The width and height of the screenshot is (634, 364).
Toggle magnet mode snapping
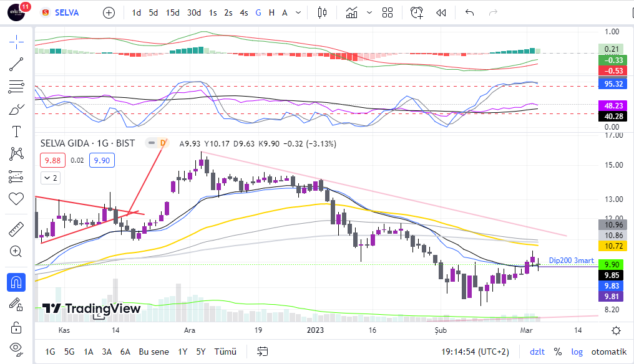[16, 282]
